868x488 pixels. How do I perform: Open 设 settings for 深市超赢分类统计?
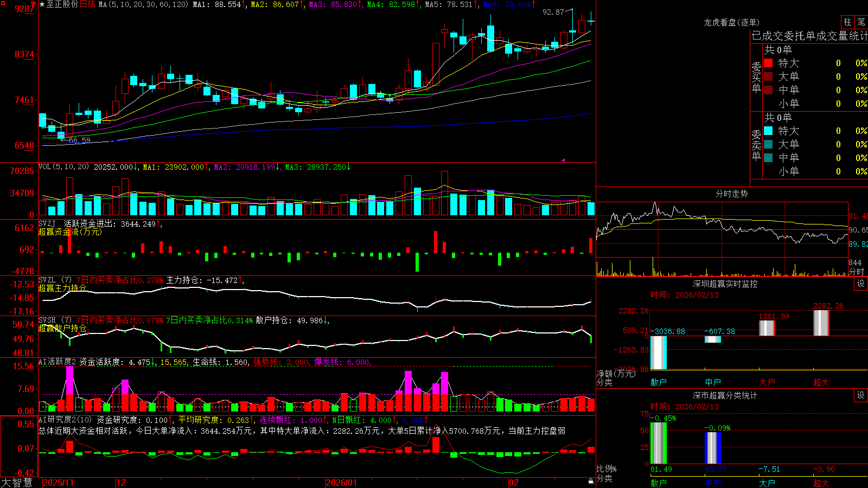pyautogui.click(x=861, y=395)
